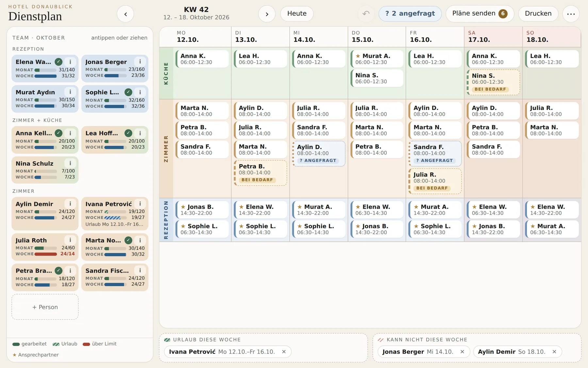Remove Aylin Demir So 18.10. unavailability
Image resolution: width=588 pixels, height=368 pixels.
(554, 352)
